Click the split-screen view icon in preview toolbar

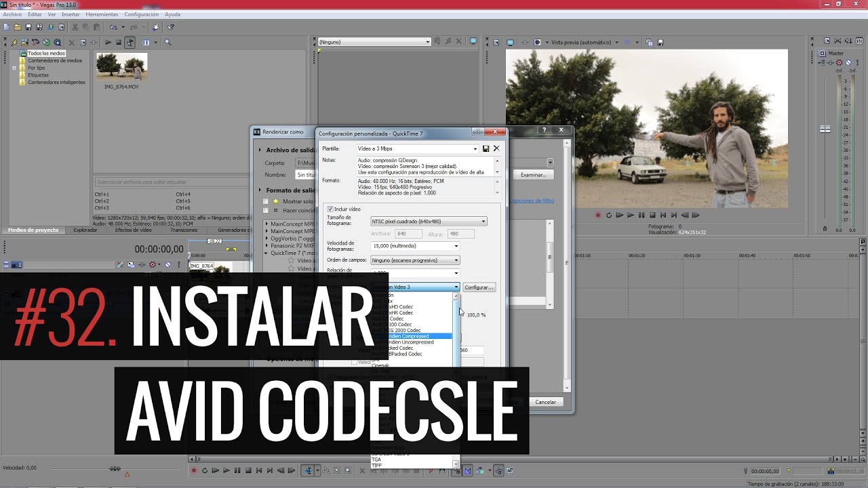538,42
